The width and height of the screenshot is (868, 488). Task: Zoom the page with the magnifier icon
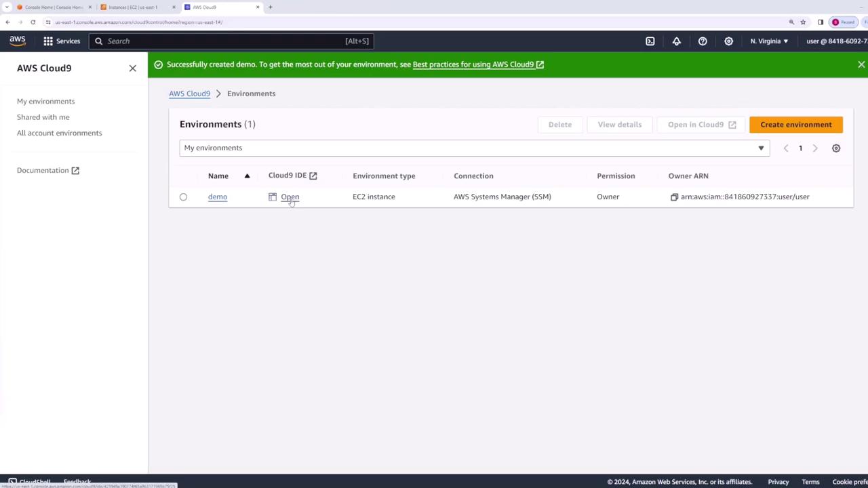click(791, 22)
